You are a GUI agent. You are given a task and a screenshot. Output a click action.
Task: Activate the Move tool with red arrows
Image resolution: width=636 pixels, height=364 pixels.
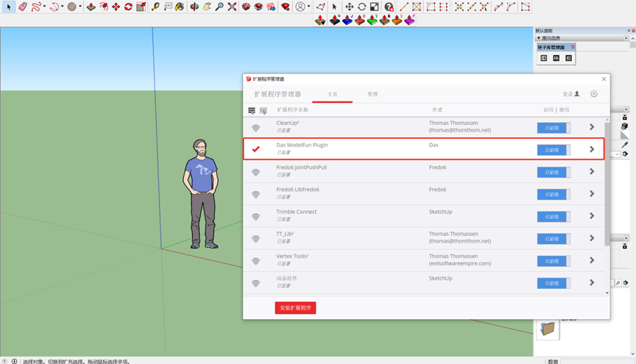click(x=116, y=7)
